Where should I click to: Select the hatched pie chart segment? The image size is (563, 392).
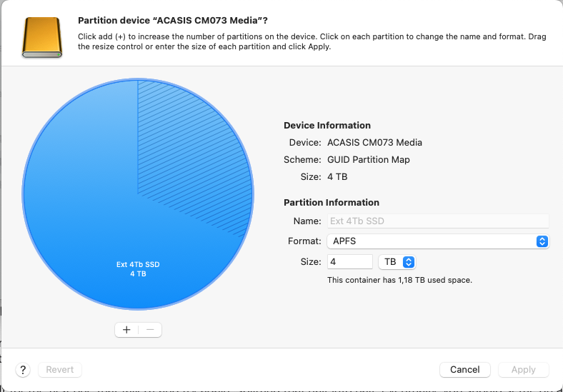coord(193,157)
